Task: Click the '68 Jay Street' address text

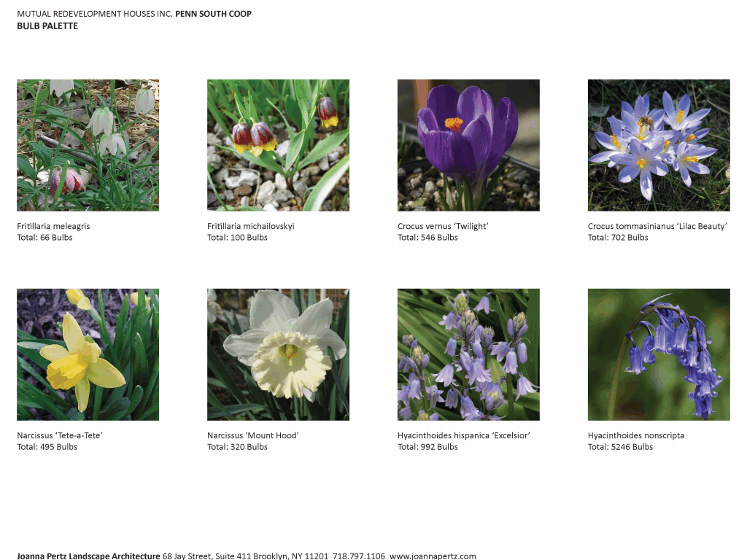Action: [187, 556]
